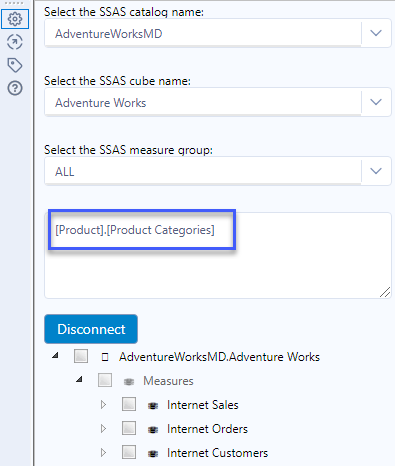The image size is (395, 466).
Task: Expand the Internet Sales node
Action: (x=103, y=405)
